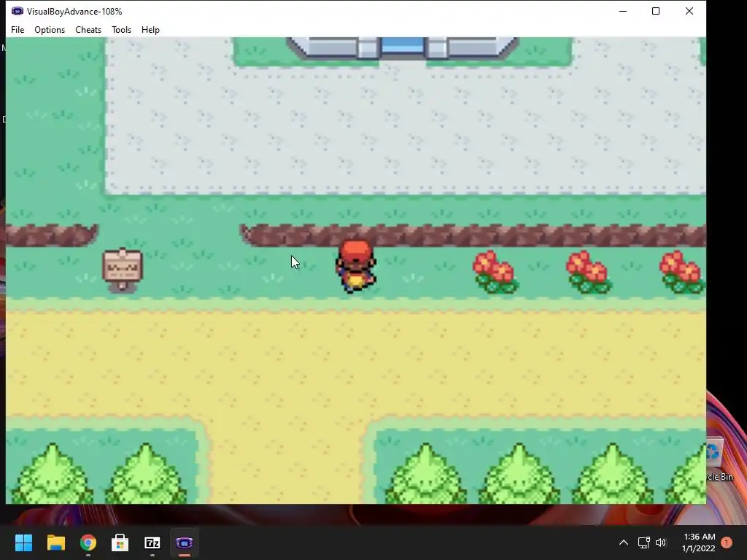Click the VisualBoyAdvance title bar icon
747x560 pixels.
pos(18,11)
